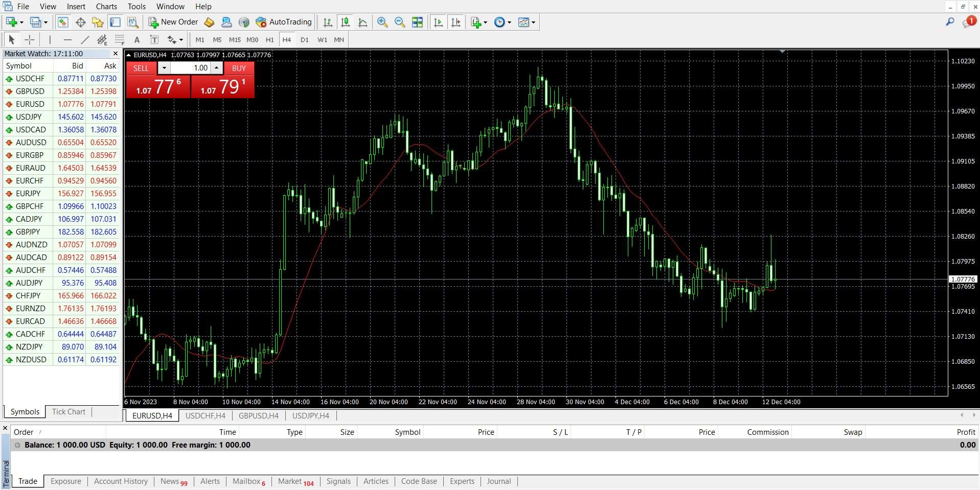Select the Text Label tool
This screenshot has height=490, width=980.
point(154,39)
